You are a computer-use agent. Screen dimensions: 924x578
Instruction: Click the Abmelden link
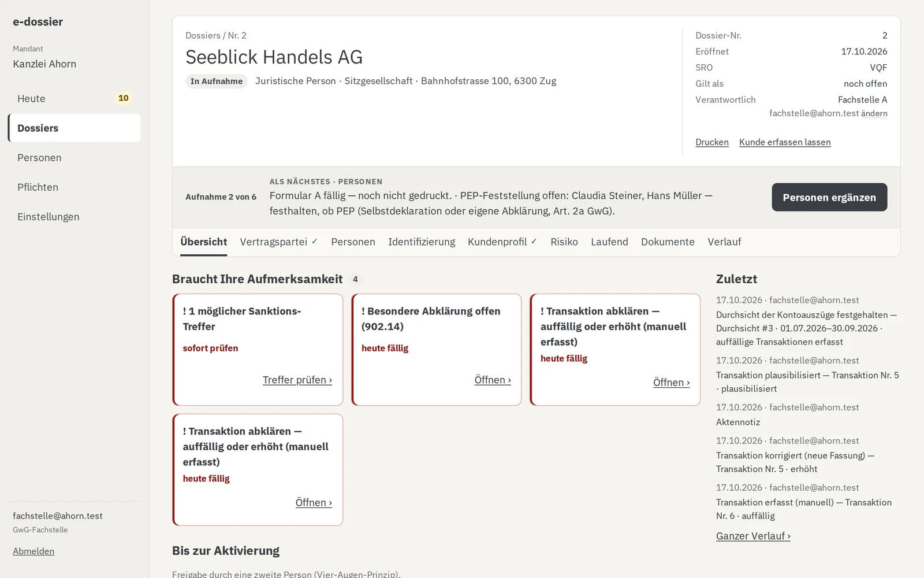click(33, 551)
